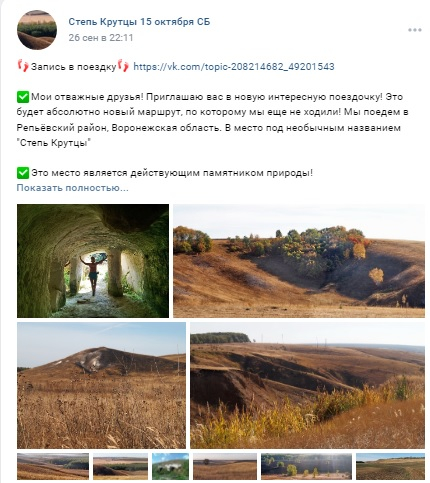The image size is (430, 483).
Task: Open the last small thumbnail of green field
Action: click(x=390, y=466)
